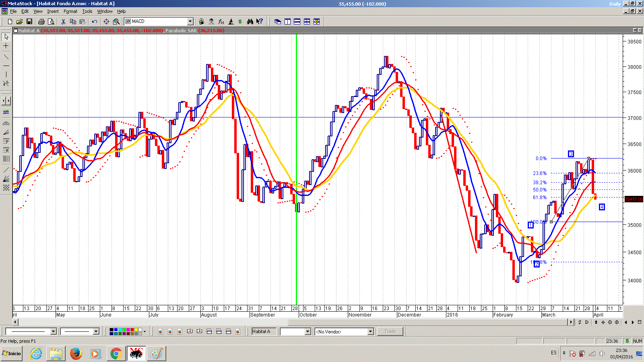Expand the second line weight dropdown

(96, 331)
